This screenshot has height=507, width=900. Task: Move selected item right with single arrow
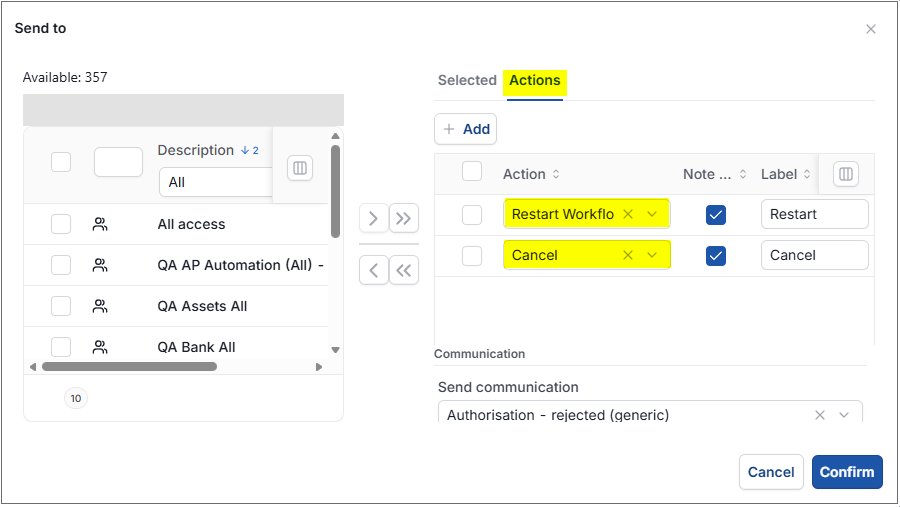374,218
